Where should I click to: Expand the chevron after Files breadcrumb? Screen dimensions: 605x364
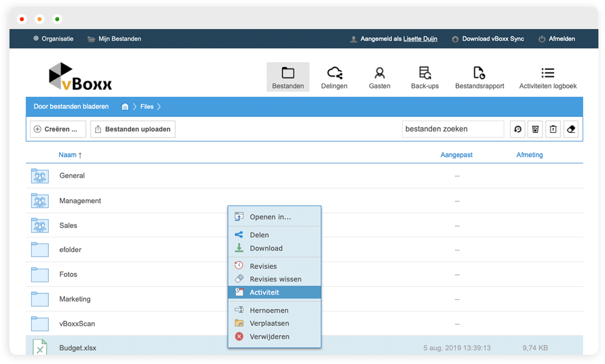[x=159, y=107]
